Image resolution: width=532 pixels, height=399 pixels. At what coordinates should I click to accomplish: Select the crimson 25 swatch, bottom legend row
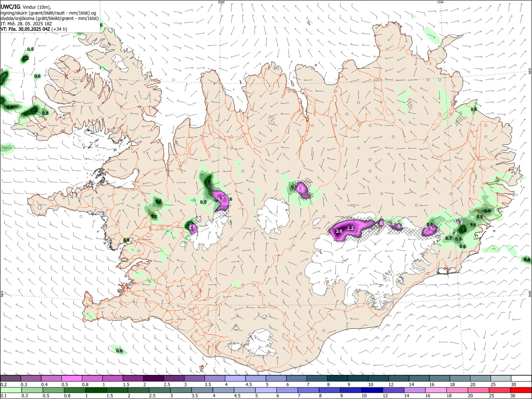point(500,390)
